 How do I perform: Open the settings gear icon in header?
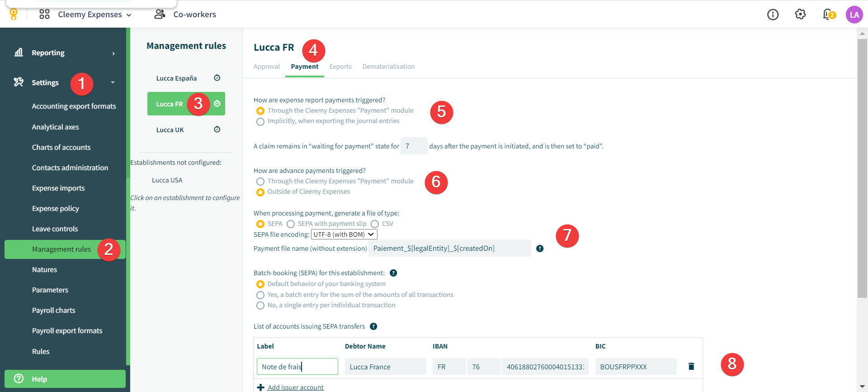point(800,14)
